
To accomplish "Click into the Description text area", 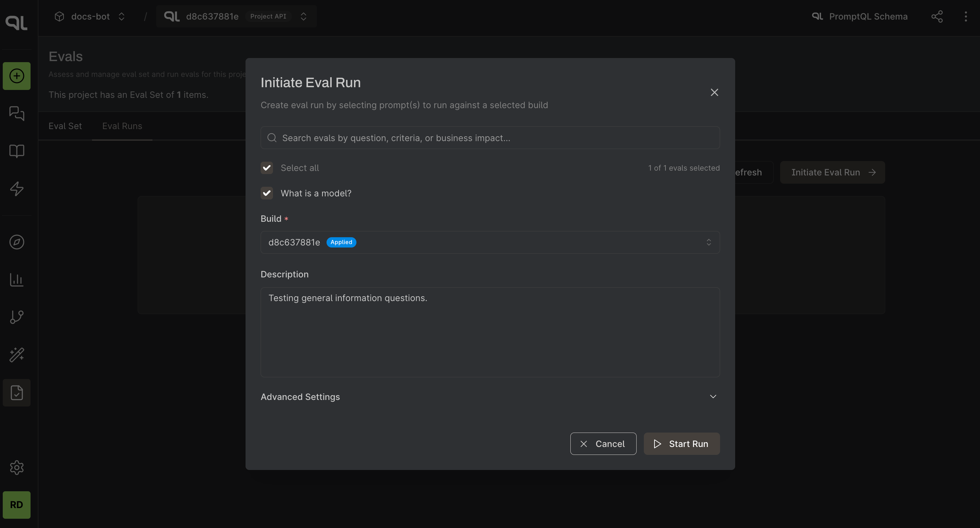I will click(490, 332).
